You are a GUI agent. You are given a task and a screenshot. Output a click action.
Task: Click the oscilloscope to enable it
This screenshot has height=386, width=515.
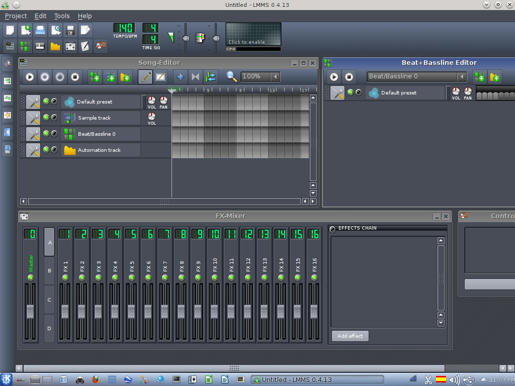[x=253, y=34]
